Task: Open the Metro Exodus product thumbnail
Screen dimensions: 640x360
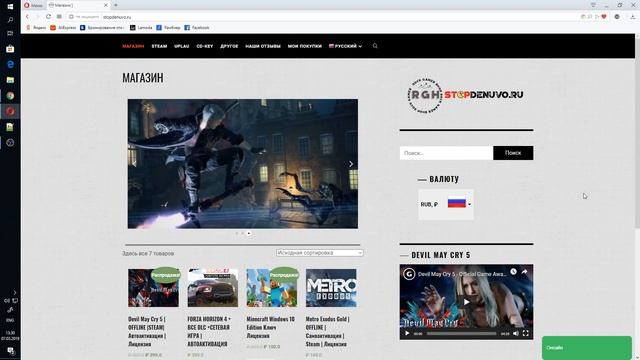Action: click(331, 288)
